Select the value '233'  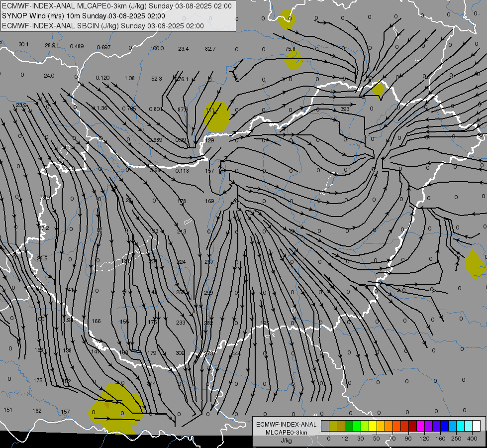click(181, 323)
